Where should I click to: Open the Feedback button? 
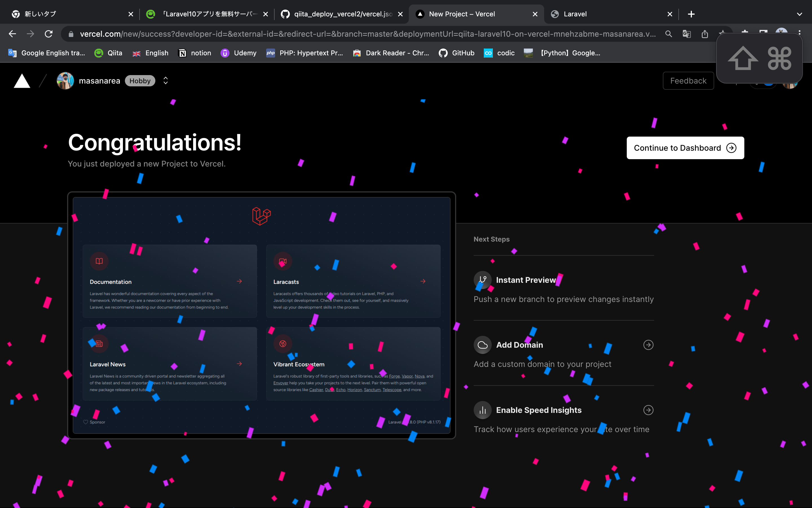(x=688, y=81)
